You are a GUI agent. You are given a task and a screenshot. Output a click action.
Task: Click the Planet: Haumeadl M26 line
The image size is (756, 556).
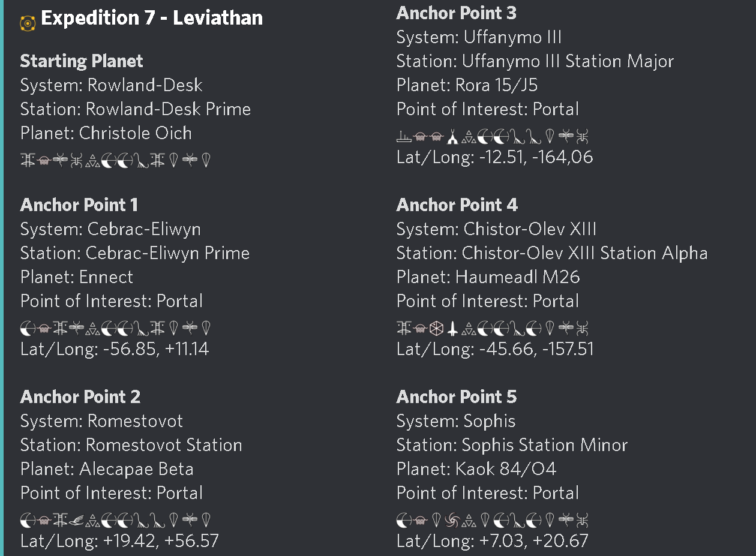point(488,277)
